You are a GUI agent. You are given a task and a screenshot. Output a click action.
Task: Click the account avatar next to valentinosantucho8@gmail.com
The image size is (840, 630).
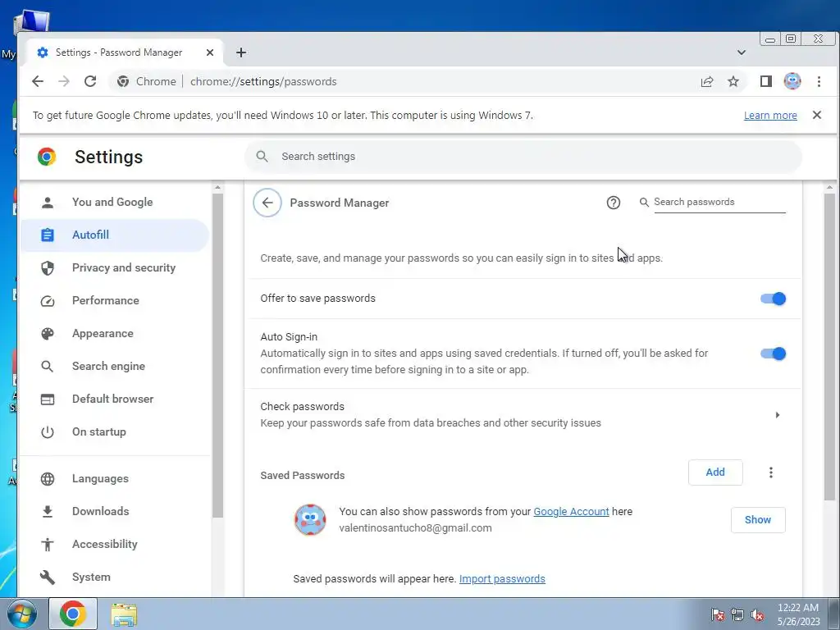tap(310, 519)
